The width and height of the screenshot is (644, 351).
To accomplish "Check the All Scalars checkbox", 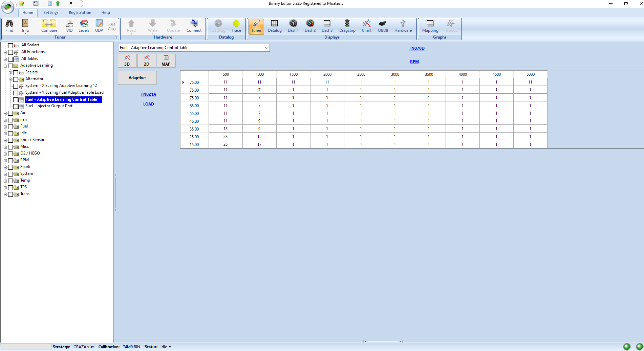I will [10, 45].
